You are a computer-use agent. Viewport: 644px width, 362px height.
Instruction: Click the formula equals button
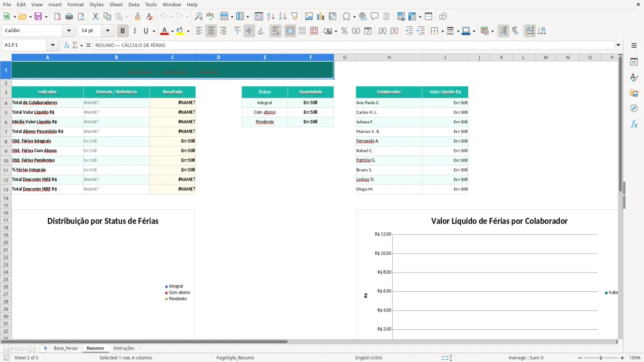point(89,45)
